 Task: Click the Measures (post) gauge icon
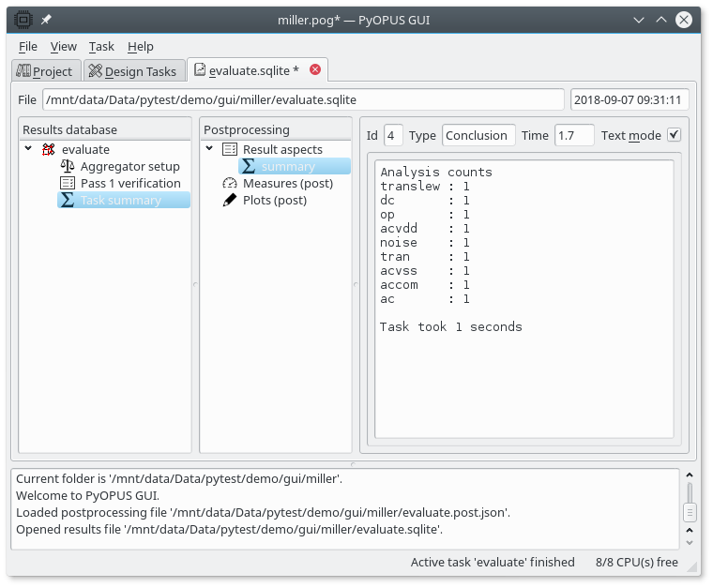[x=229, y=183]
